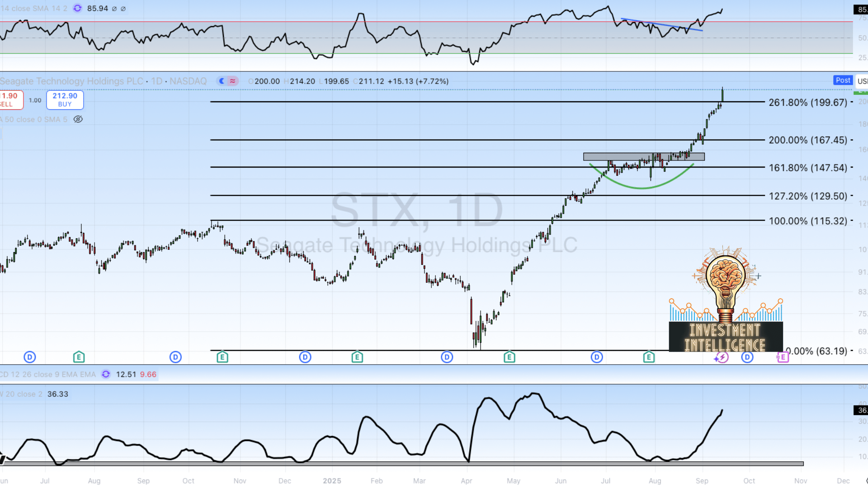The height and width of the screenshot is (488, 868).
Task: Click first dividend D marker on timeline
Action: point(29,357)
